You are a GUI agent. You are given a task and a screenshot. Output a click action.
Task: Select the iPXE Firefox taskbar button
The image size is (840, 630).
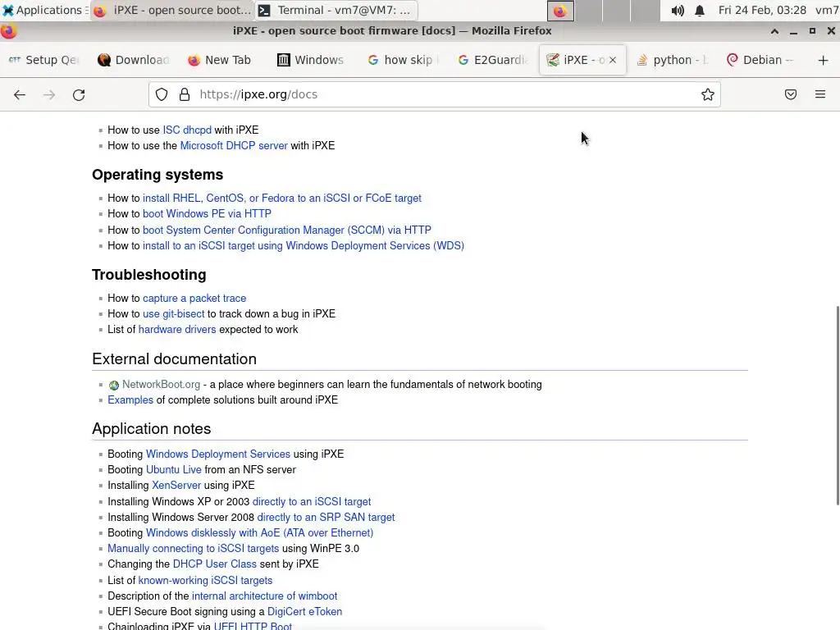(x=172, y=10)
